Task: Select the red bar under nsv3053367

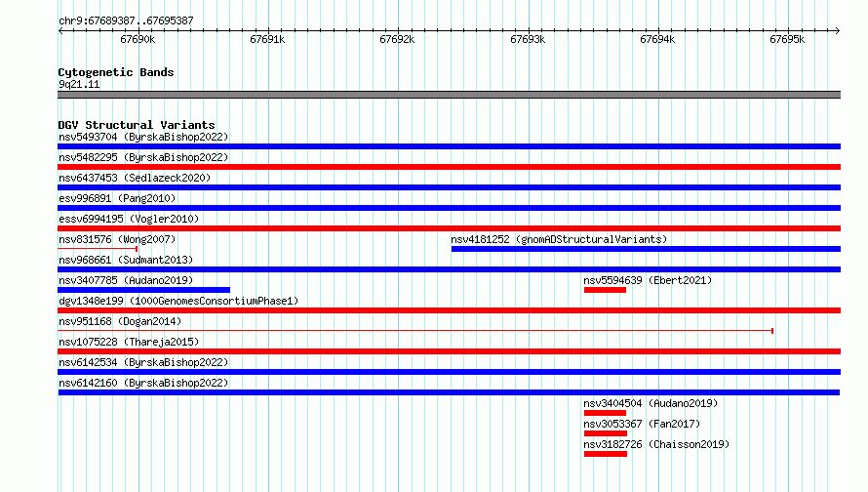Action: pyautogui.click(x=606, y=433)
